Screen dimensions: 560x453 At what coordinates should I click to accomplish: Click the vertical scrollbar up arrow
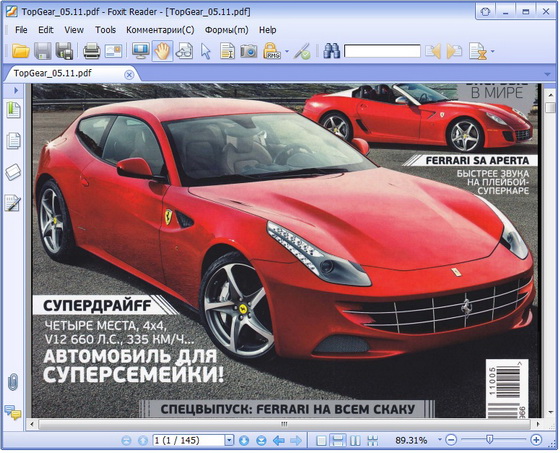550,94
